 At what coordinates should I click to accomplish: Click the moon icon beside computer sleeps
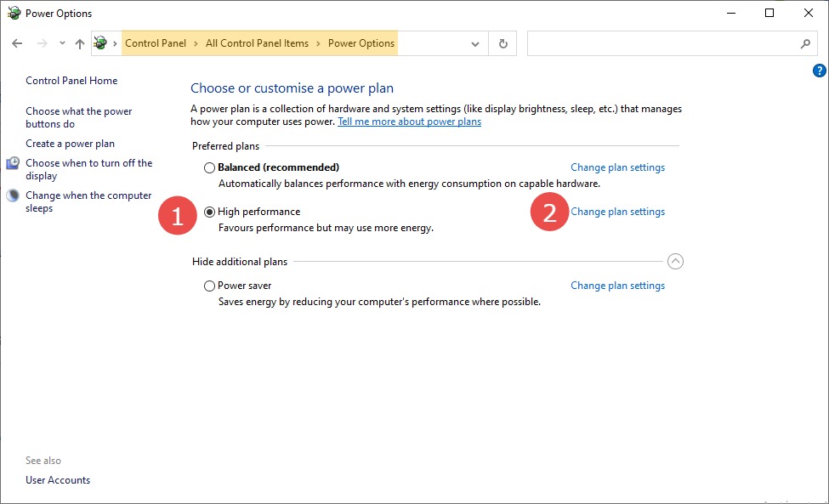(x=13, y=195)
